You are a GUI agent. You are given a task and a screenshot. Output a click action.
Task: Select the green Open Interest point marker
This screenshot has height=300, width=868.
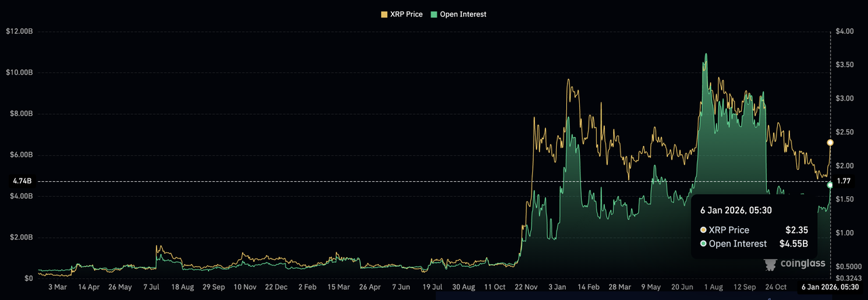[x=831, y=185]
